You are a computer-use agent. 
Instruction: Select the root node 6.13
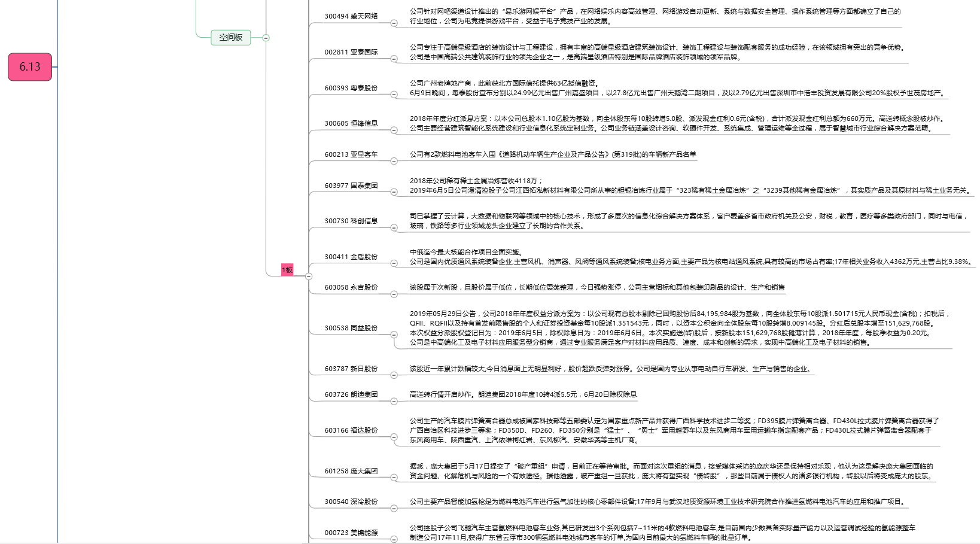click(30, 66)
